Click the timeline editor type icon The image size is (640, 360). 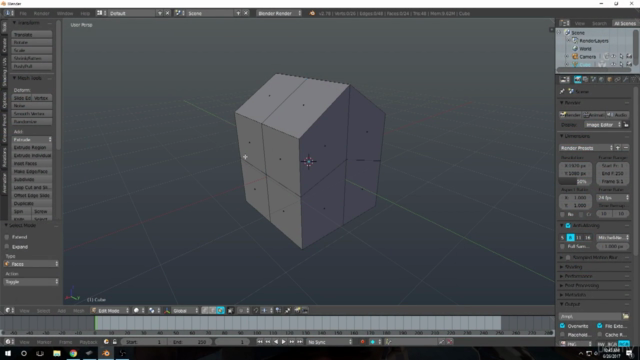coord(8,342)
